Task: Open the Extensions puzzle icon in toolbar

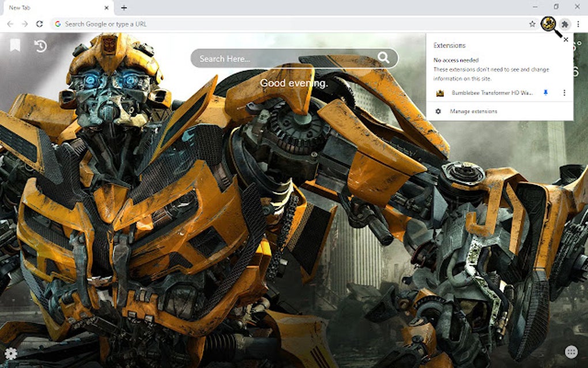Action: click(x=565, y=24)
